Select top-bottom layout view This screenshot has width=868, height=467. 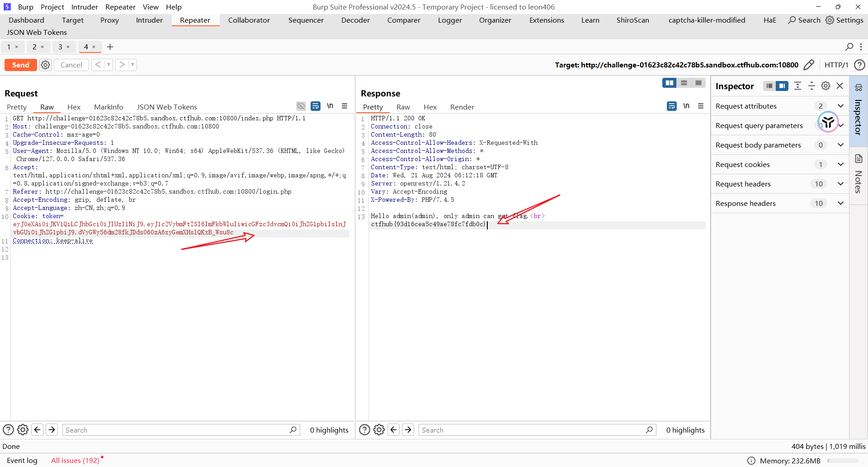tap(684, 83)
